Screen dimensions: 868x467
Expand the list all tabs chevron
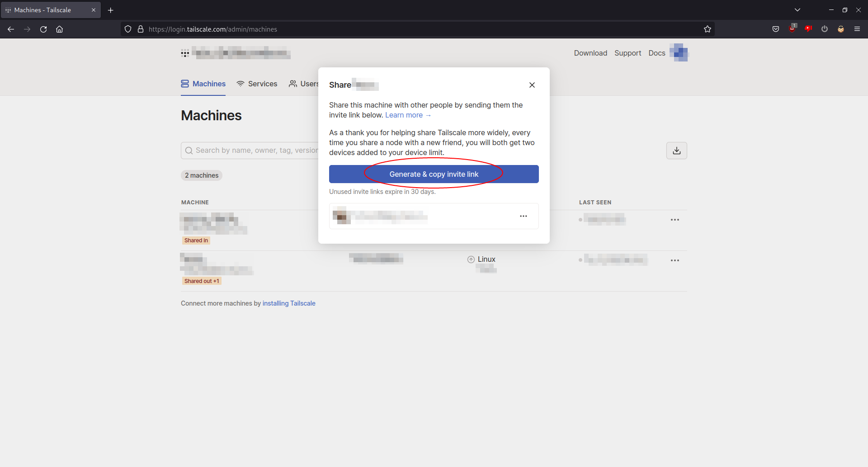[797, 10]
